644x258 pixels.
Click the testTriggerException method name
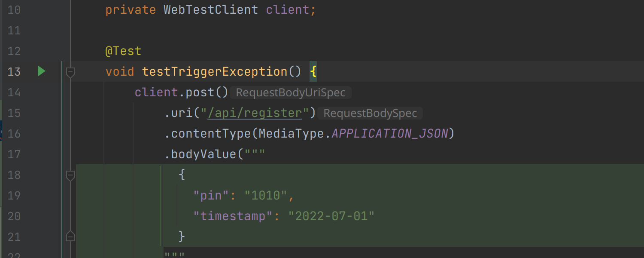click(x=214, y=72)
